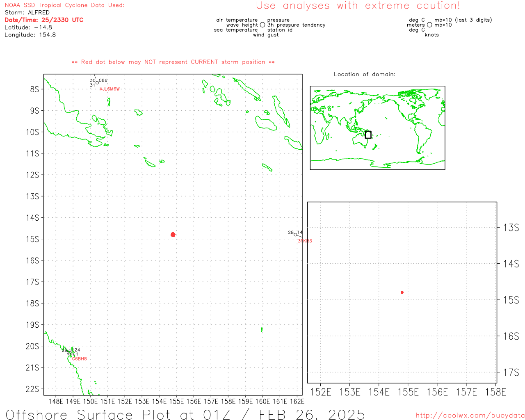Click the 19S latitude label on main map

coord(33,325)
